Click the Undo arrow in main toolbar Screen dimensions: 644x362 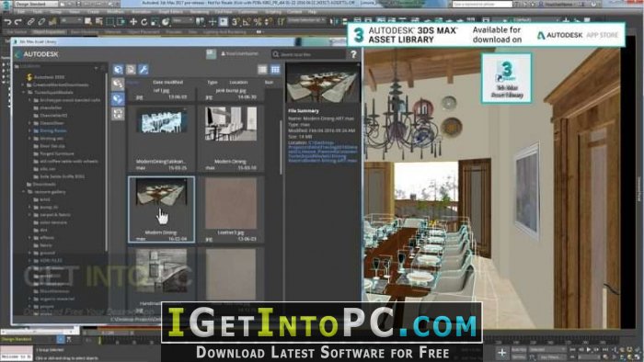tap(7, 22)
